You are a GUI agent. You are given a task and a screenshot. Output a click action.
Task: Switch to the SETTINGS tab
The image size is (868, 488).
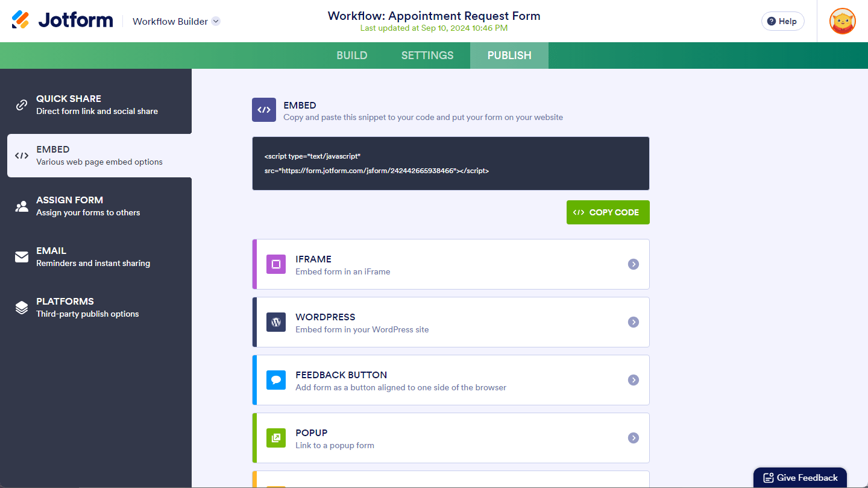(427, 55)
